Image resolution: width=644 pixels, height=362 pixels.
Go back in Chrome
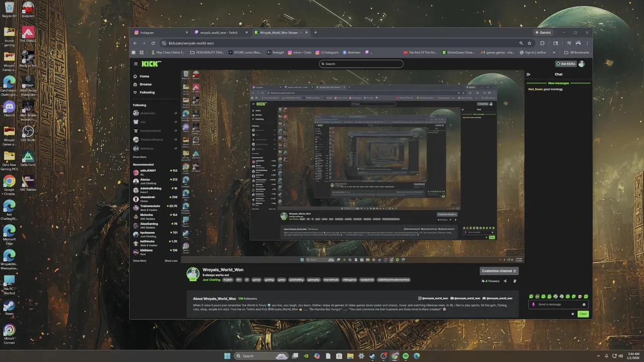point(135,43)
